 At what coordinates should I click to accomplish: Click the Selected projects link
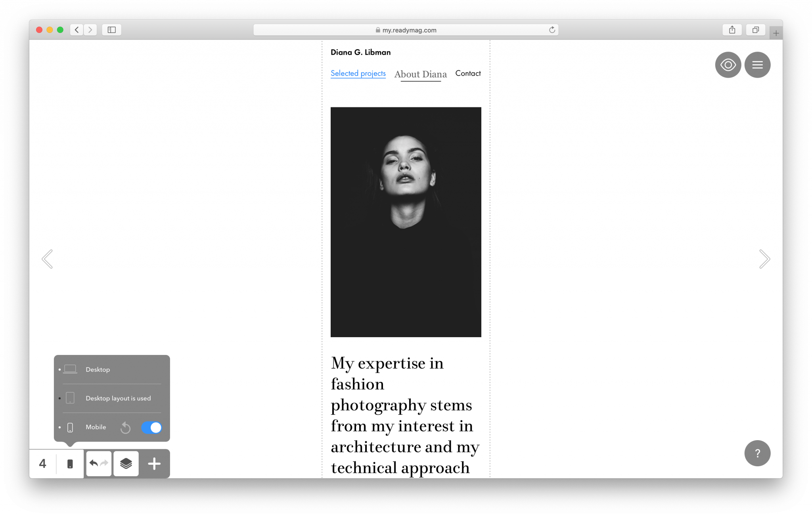point(358,73)
